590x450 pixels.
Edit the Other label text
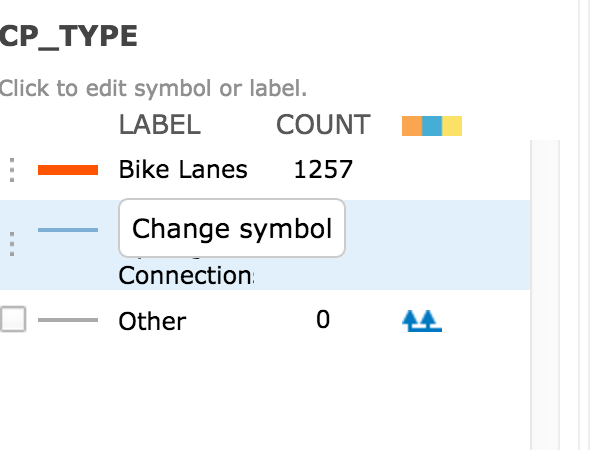tap(152, 321)
